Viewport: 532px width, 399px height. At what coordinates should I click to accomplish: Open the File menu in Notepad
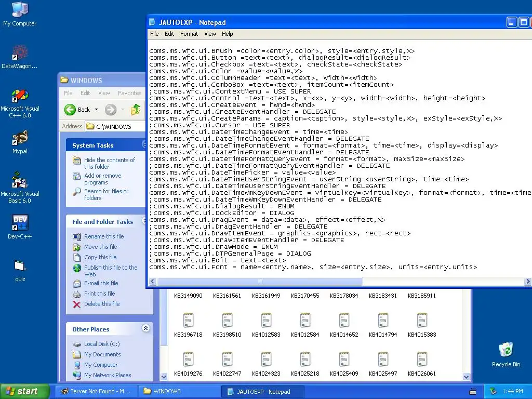pyautogui.click(x=154, y=34)
